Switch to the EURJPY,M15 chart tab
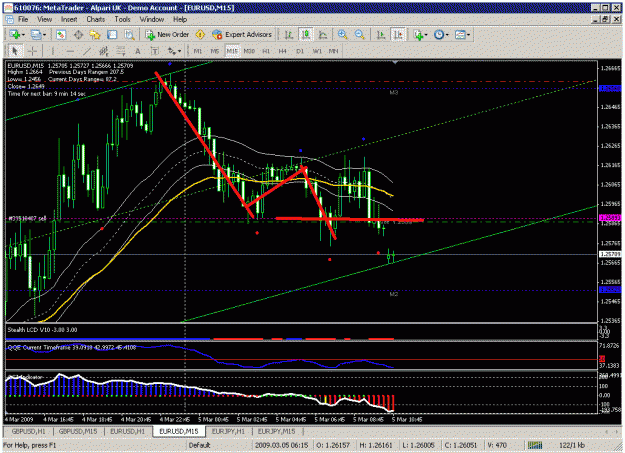625x453 pixels. [x=276, y=431]
